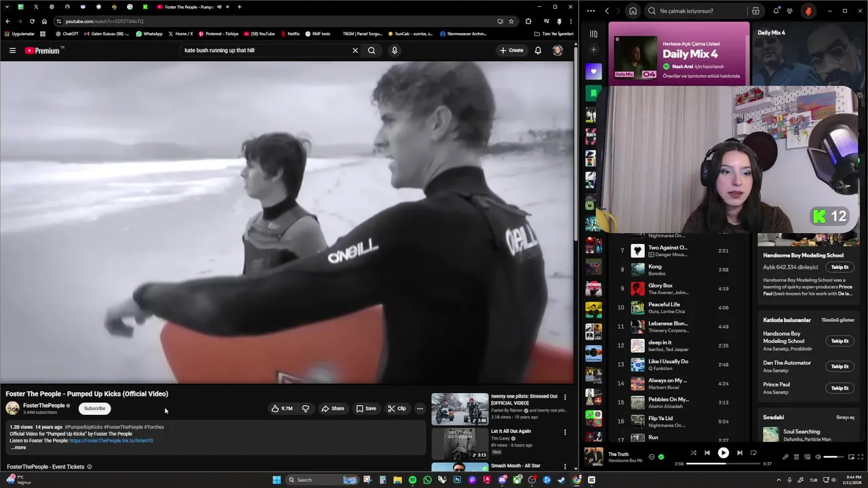Subscribe to FosterThePeople channel

[x=94, y=409]
